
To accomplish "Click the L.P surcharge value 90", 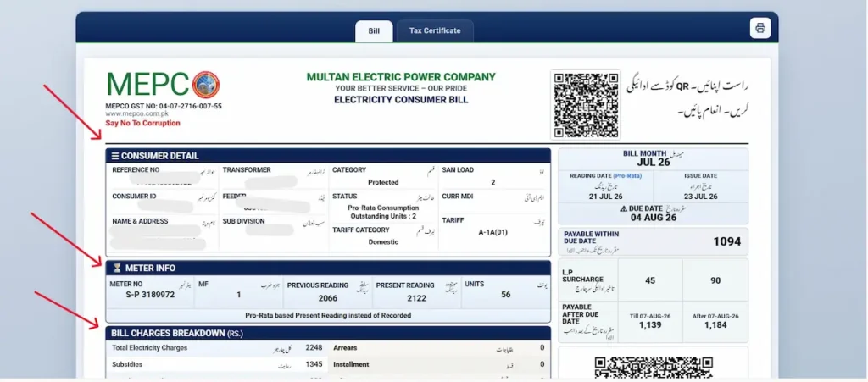I will tap(715, 281).
